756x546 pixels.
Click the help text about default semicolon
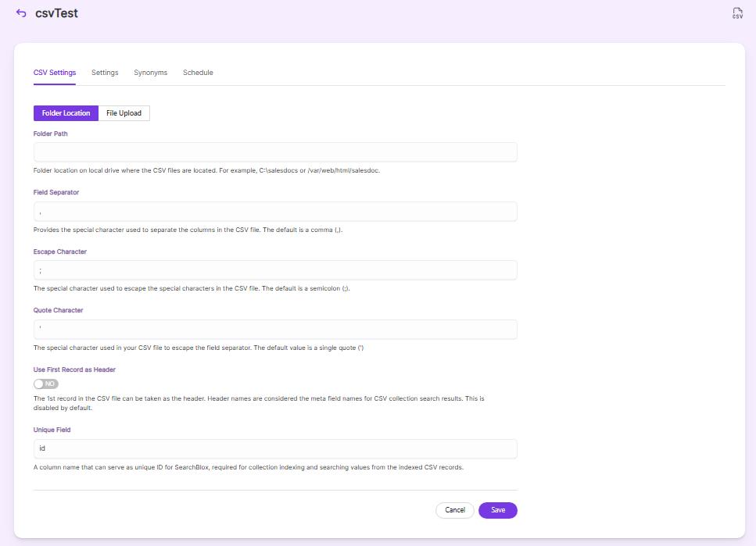coord(192,289)
